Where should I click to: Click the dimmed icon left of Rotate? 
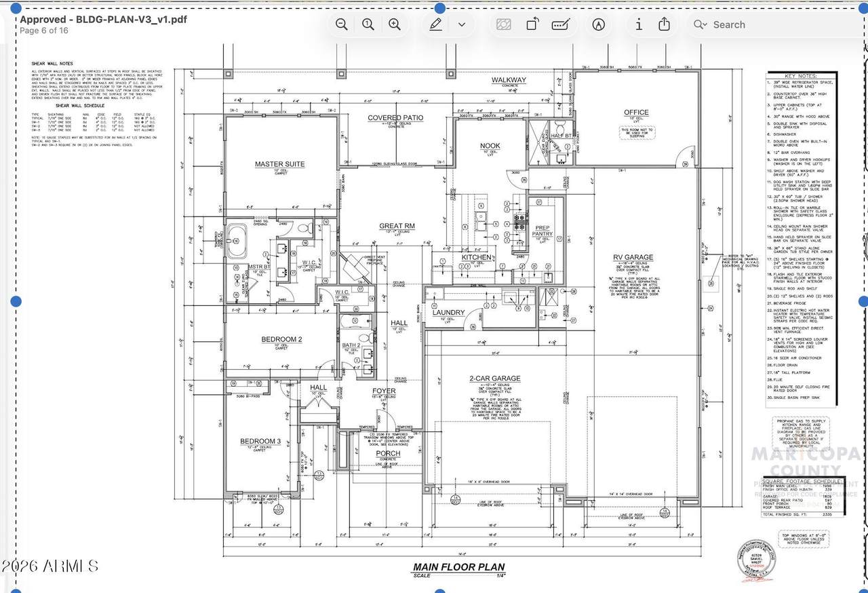click(x=503, y=24)
